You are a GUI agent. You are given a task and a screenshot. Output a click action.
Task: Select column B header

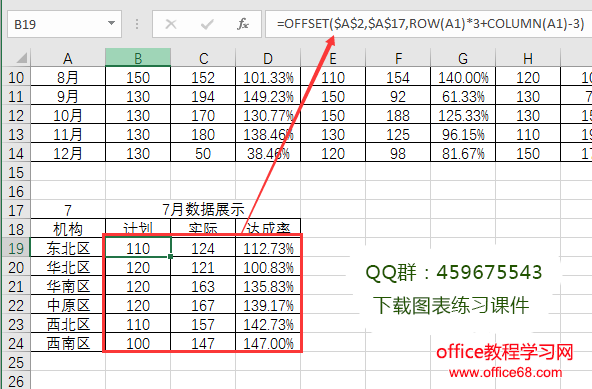tap(138, 58)
